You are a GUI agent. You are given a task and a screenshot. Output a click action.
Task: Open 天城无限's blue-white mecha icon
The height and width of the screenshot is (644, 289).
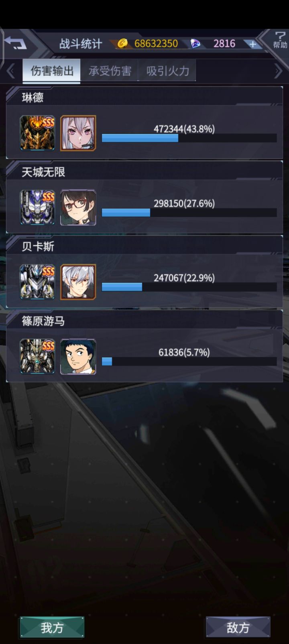pos(37,207)
